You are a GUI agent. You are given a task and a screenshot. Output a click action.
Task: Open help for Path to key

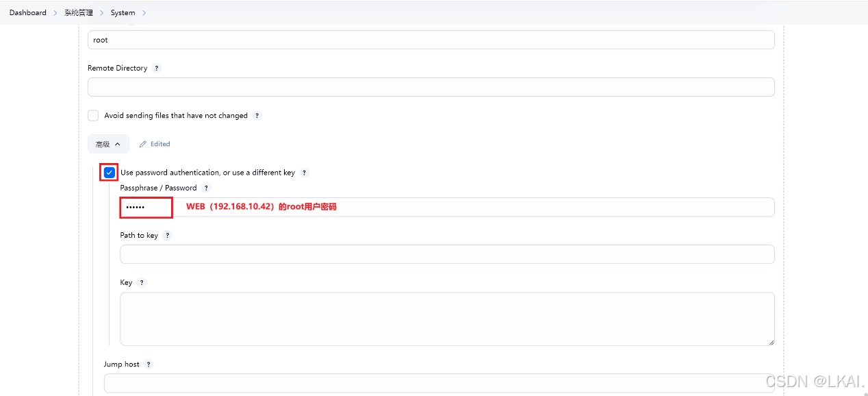(168, 236)
